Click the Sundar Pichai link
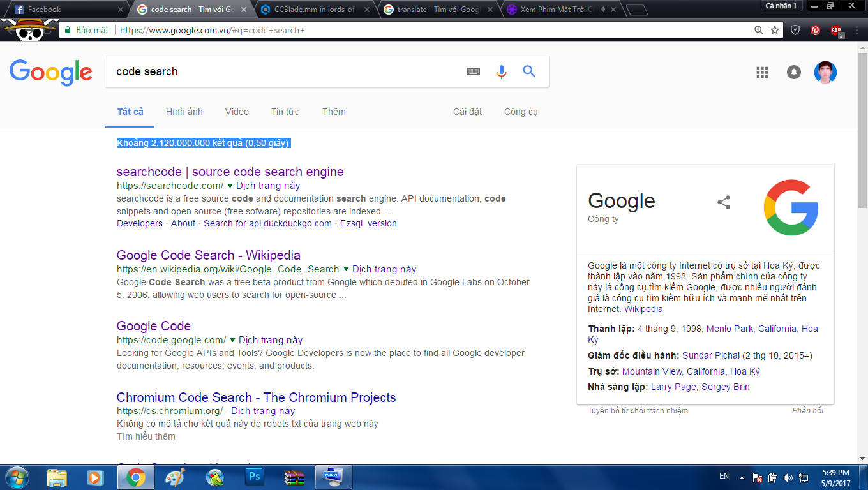This screenshot has height=490, width=868. click(x=710, y=355)
